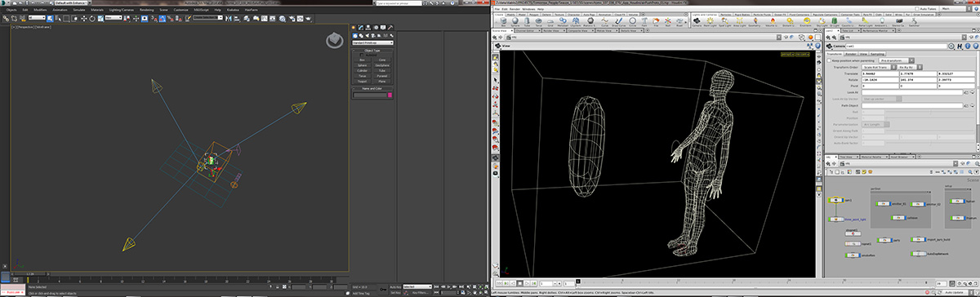Click the Point Light shelf tool

point(710,22)
